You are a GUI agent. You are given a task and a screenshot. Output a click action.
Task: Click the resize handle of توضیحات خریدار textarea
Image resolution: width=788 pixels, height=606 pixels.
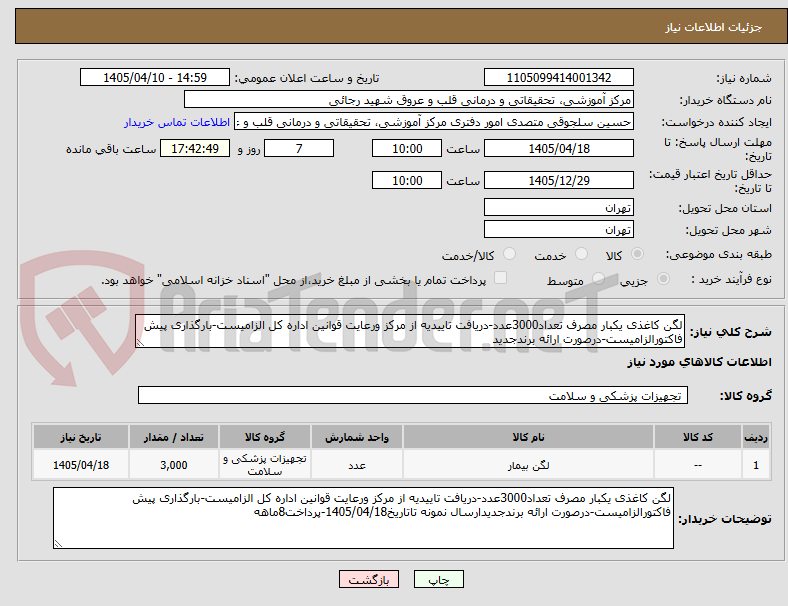point(58,543)
